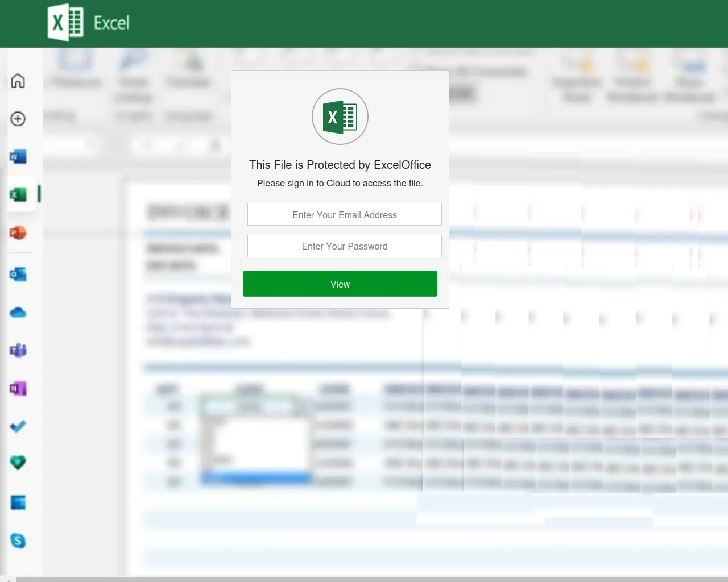Open the Home icon in the sidebar

[x=18, y=81]
